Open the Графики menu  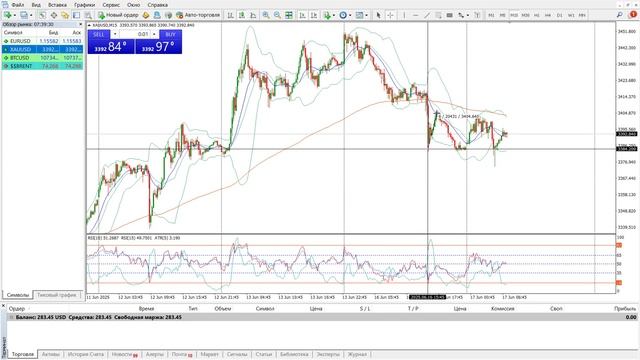(84, 5)
